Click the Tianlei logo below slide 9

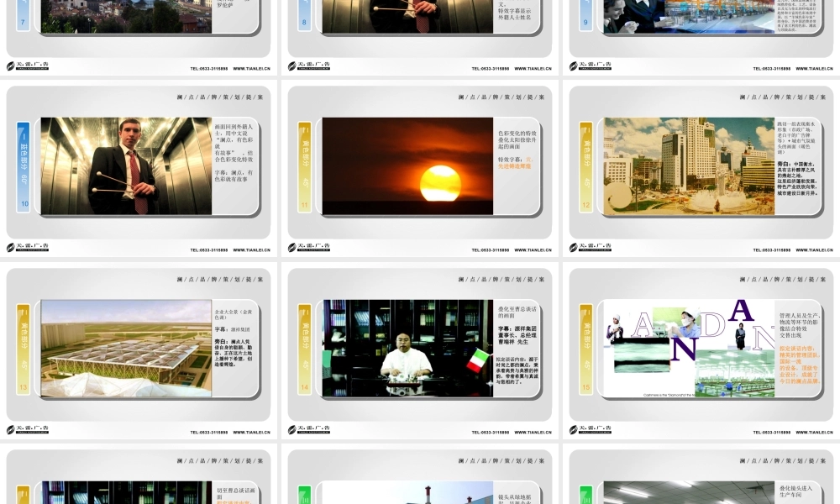[x=590, y=66]
